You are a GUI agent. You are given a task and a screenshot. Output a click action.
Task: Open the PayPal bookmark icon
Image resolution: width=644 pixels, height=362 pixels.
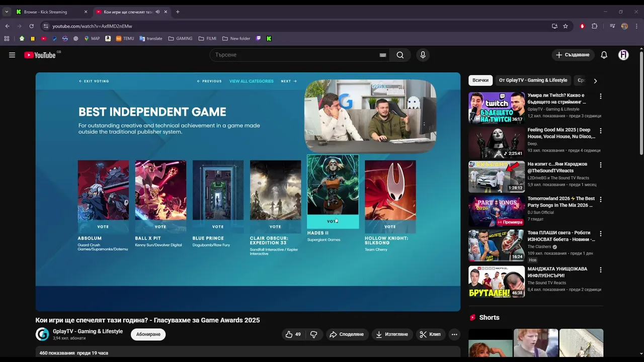click(x=54, y=38)
